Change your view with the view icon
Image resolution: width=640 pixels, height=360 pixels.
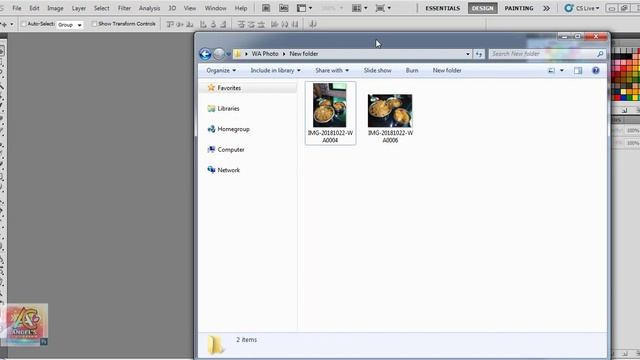[x=551, y=71]
